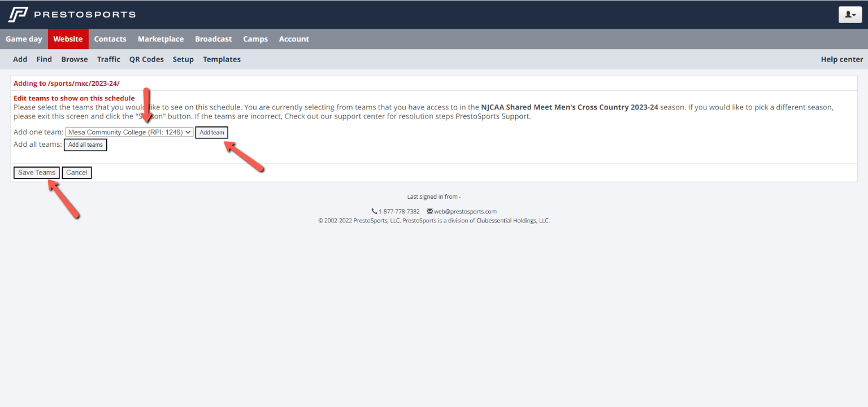Save the selected teams

(x=37, y=173)
